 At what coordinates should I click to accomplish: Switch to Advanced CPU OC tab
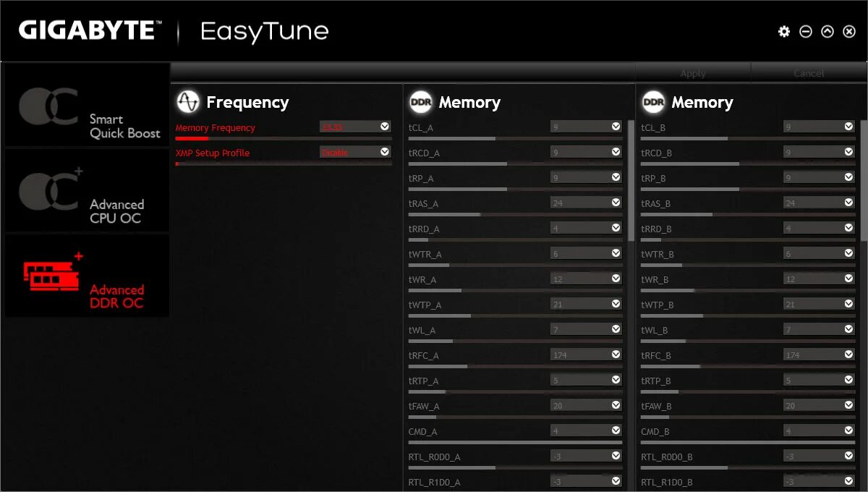pyautogui.click(x=87, y=190)
